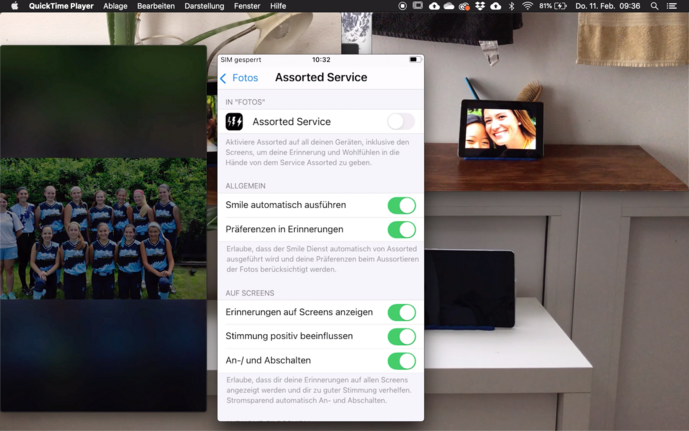689x431 pixels.
Task: Click the Bluetooth menu bar icon
Action: click(511, 6)
